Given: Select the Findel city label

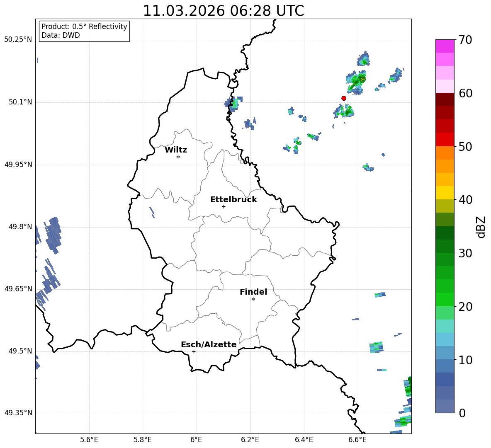Looking at the screenshot, I should pos(253,292).
